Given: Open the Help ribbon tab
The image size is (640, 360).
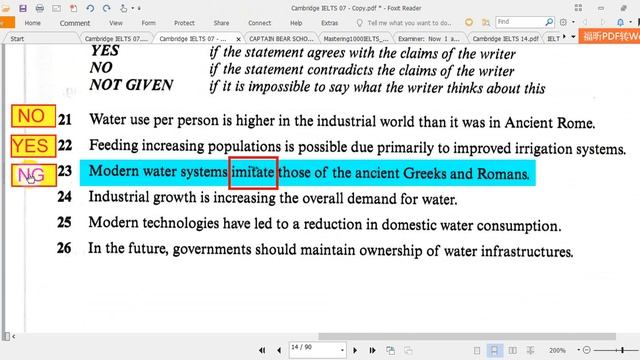Looking at the screenshot, I should click(296, 23).
